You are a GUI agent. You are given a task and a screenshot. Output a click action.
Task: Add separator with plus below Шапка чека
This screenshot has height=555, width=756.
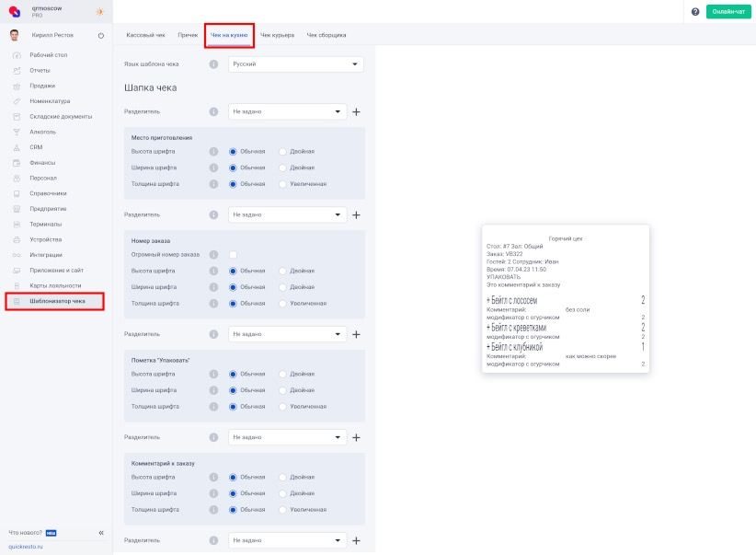point(356,112)
